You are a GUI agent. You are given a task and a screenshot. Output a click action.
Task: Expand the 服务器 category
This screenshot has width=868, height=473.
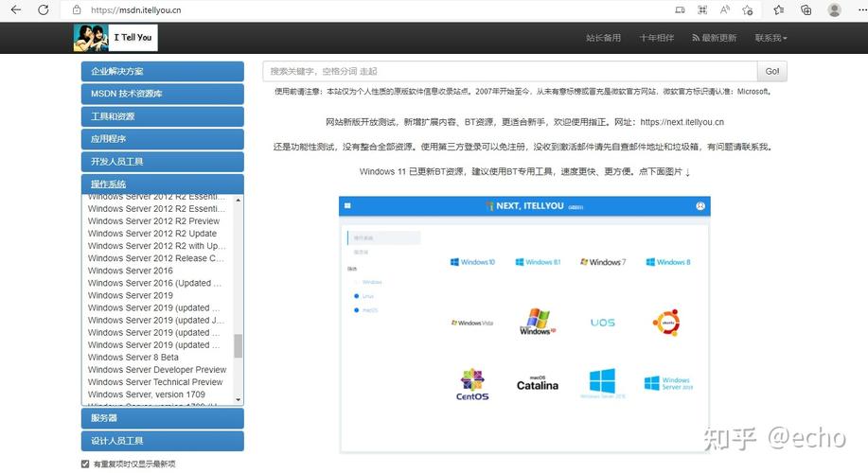(162, 418)
